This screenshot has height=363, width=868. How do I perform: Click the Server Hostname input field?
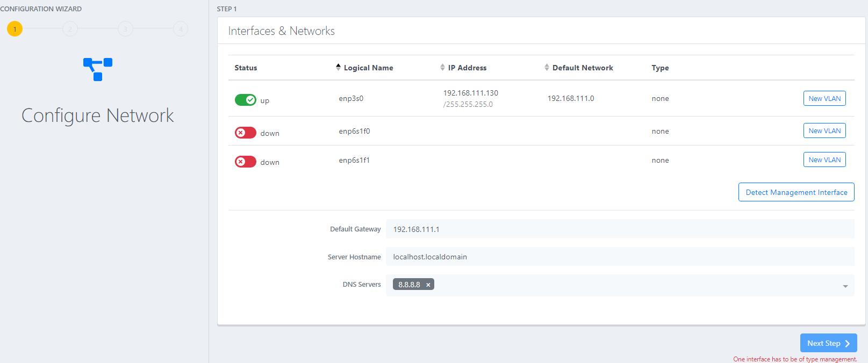(620, 257)
